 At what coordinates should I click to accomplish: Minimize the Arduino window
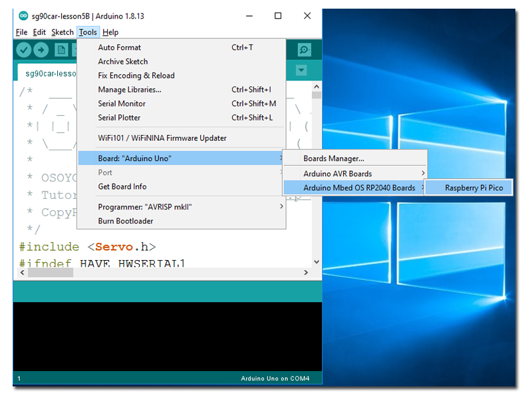pyautogui.click(x=249, y=16)
